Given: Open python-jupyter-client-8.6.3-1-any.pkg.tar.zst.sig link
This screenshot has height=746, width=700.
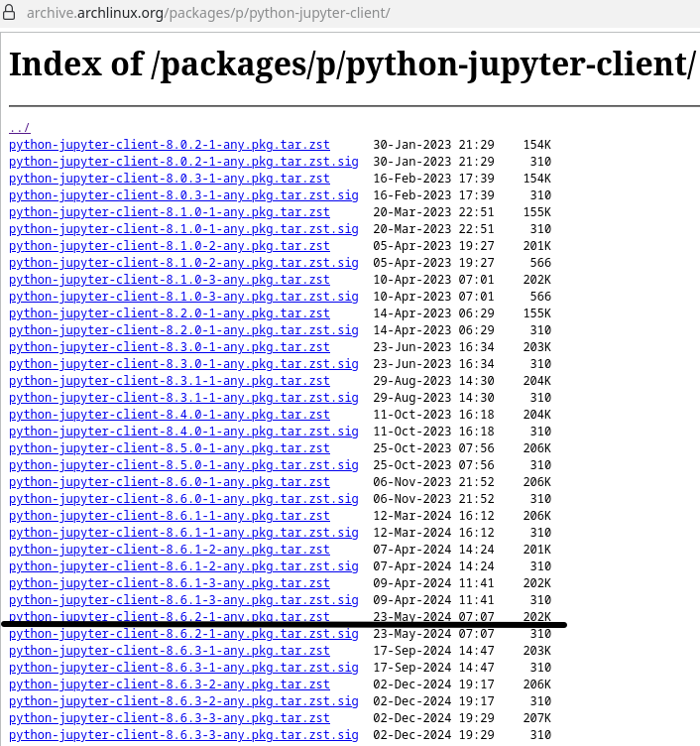Looking at the screenshot, I should pyautogui.click(x=183, y=668).
